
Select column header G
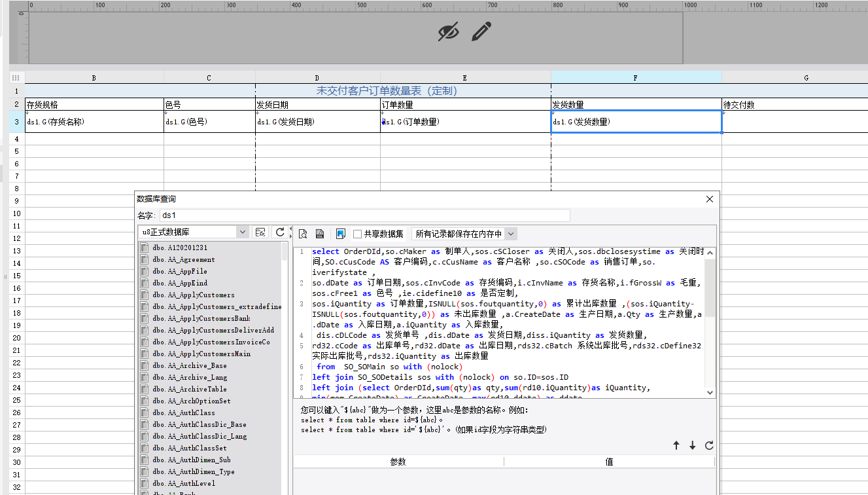pos(806,77)
